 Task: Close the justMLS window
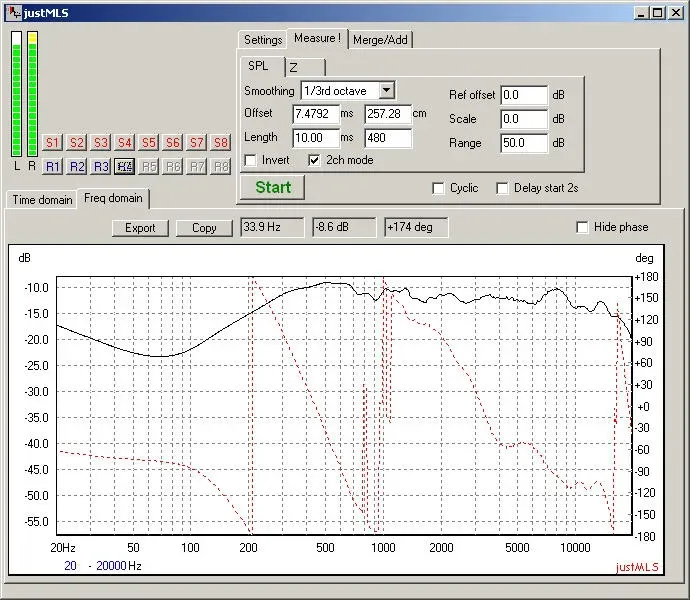[x=675, y=13]
